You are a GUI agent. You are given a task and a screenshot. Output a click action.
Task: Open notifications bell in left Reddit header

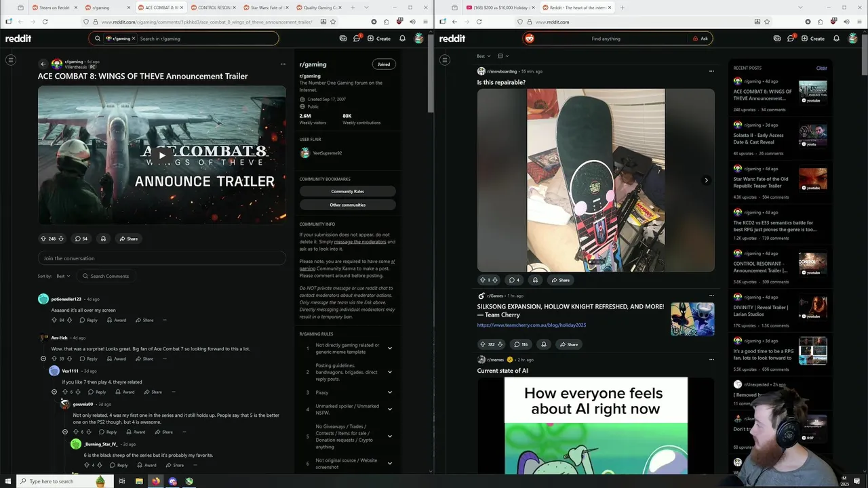tap(402, 39)
